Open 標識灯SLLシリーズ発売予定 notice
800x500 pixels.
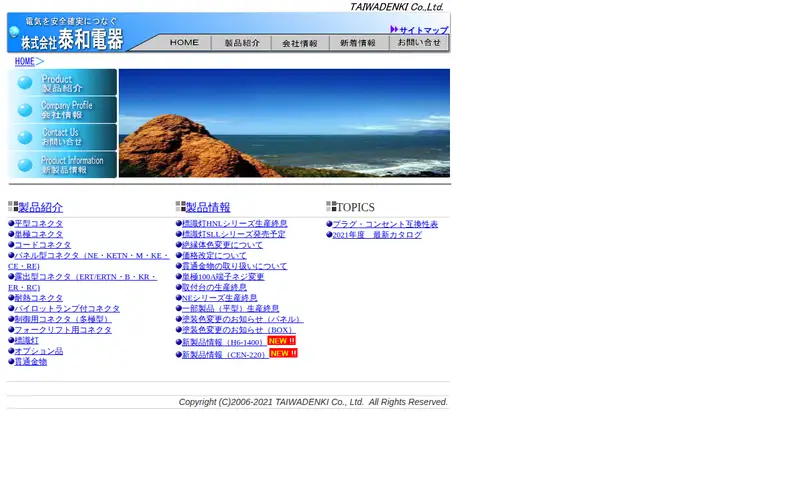[x=233, y=234]
